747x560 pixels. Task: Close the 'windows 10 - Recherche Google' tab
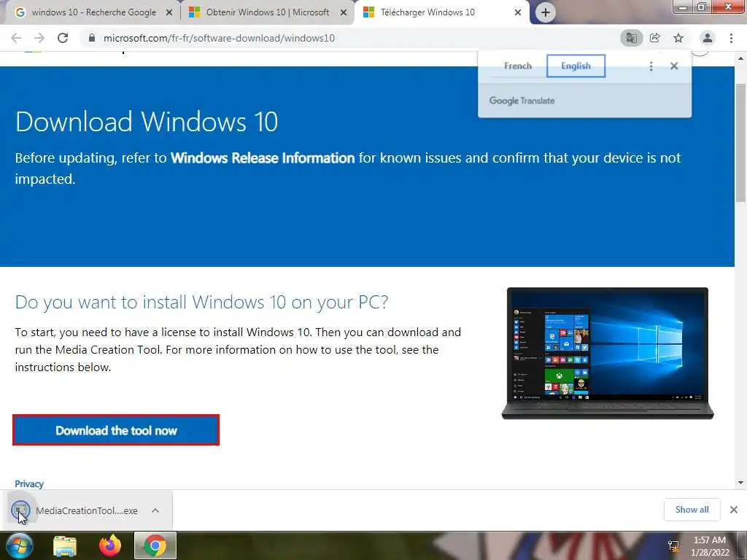pyautogui.click(x=169, y=13)
